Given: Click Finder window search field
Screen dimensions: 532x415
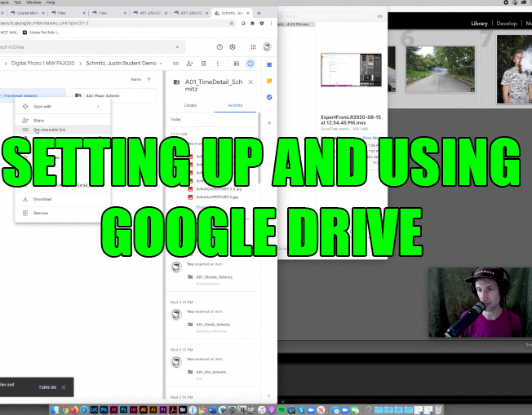Looking at the screenshot, I should pos(326,16).
